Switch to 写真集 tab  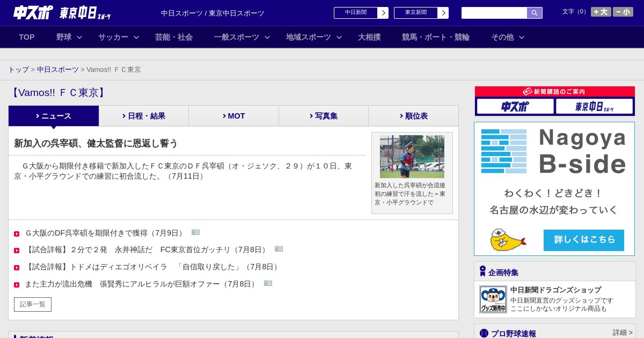click(324, 116)
